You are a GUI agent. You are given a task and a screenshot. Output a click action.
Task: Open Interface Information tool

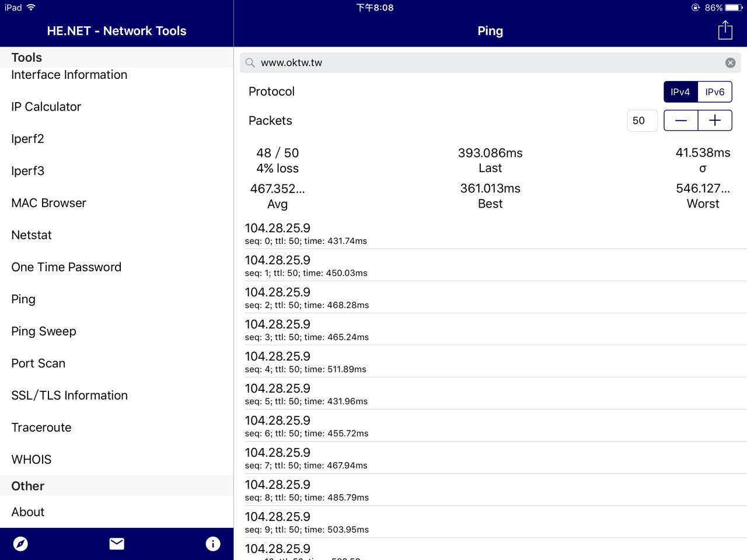pos(117,75)
